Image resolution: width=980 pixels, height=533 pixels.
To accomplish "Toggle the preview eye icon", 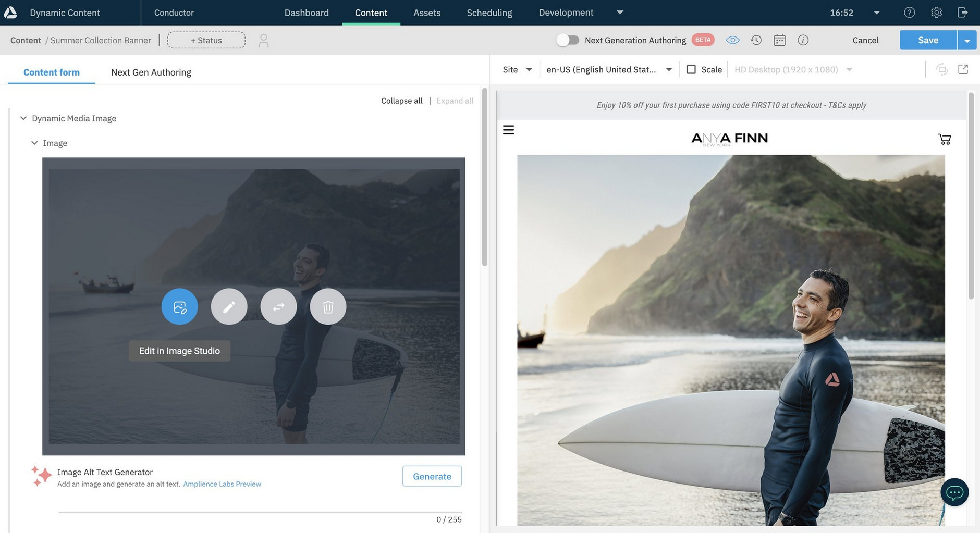I will point(732,40).
